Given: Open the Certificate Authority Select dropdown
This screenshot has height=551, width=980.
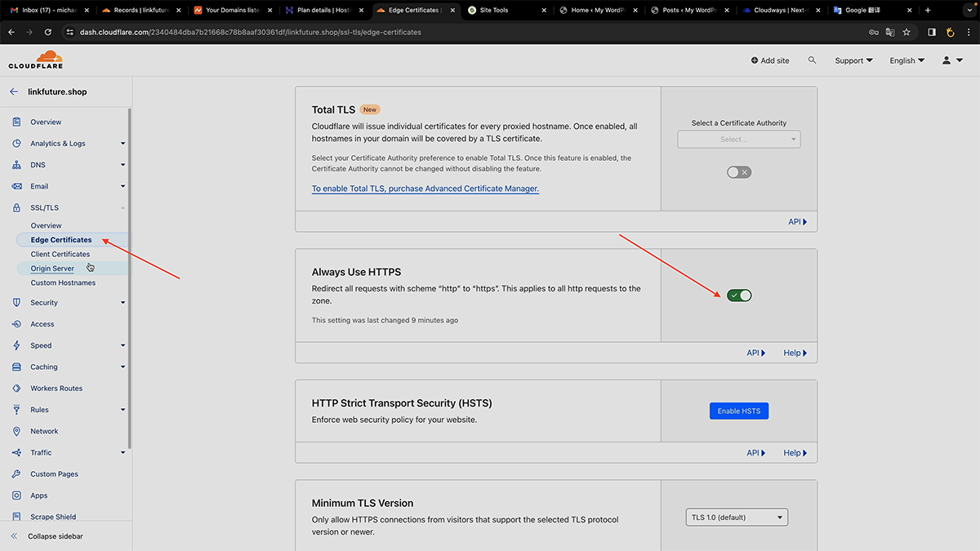Looking at the screenshot, I should tap(739, 140).
